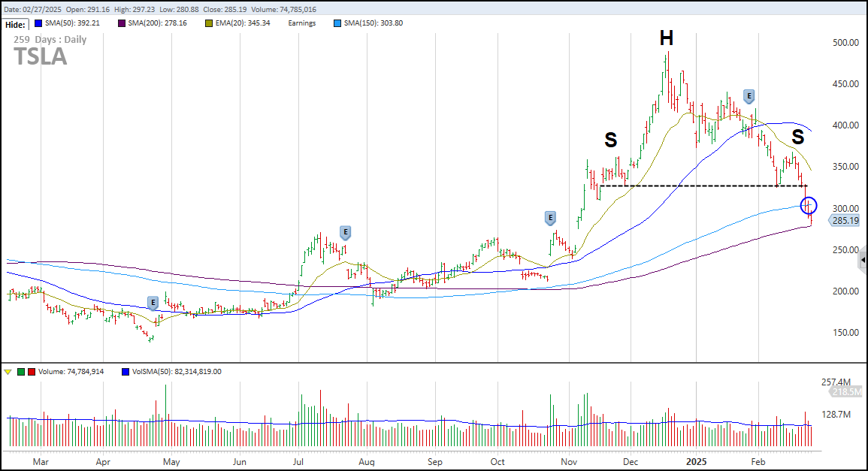This screenshot has height=471, width=868.
Task: Click the TSLA ticker symbol label
Action: pyautogui.click(x=40, y=56)
